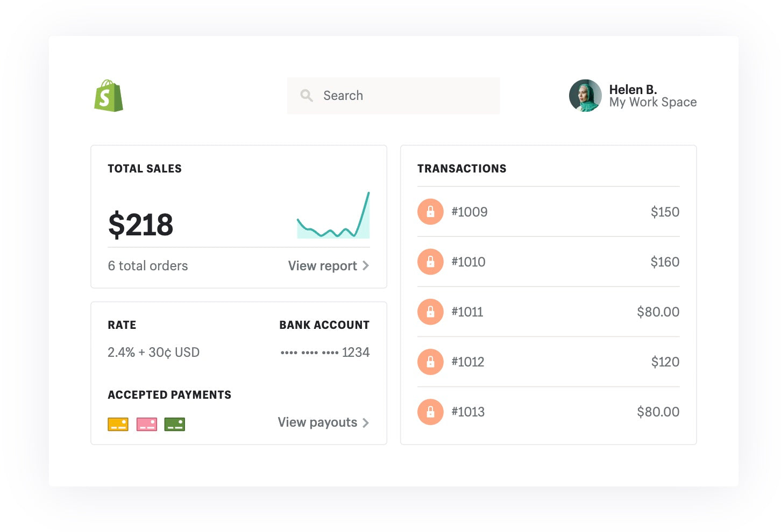Viewport: 781px width, 532px height.
Task: Open the View payouts link
Action: [317, 423]
